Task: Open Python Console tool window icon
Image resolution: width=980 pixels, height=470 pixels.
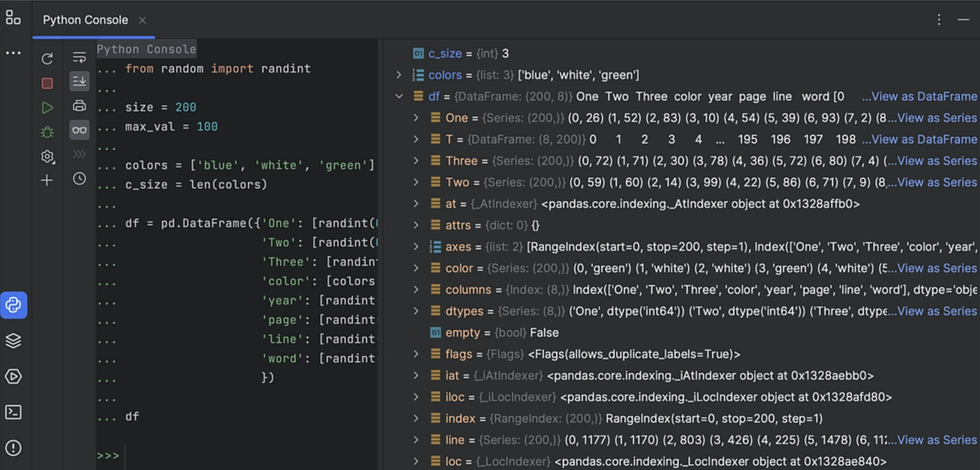Action: pyautogui.click(x=14, y=305)
